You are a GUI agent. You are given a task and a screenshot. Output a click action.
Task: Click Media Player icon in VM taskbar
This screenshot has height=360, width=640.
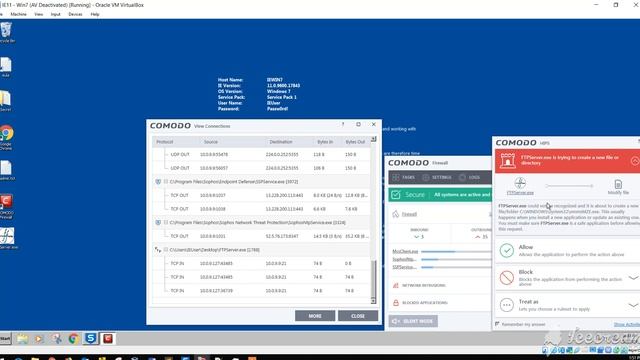click(39, 338)
